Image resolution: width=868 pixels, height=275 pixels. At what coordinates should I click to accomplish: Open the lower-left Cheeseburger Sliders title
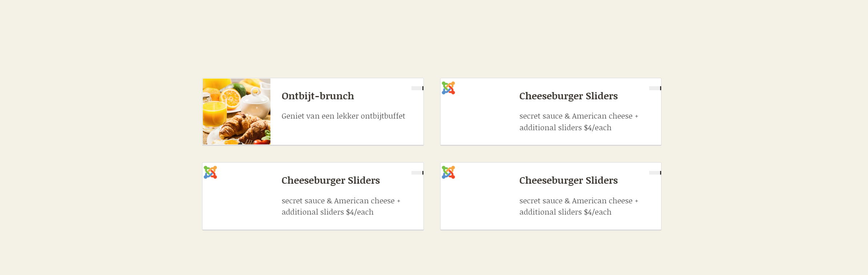330,180
